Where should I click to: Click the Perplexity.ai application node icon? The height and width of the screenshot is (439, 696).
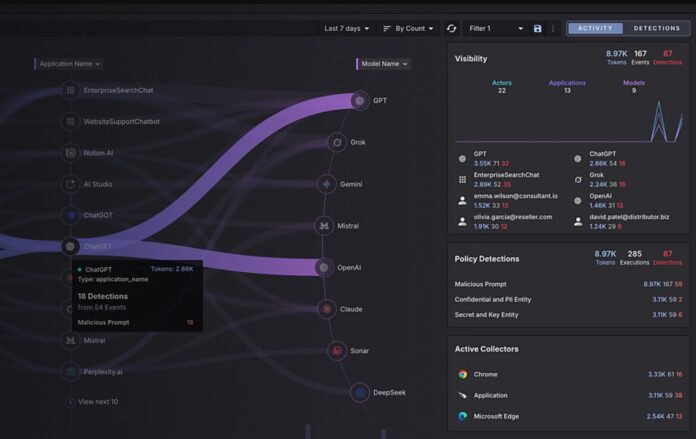(71, 372)
